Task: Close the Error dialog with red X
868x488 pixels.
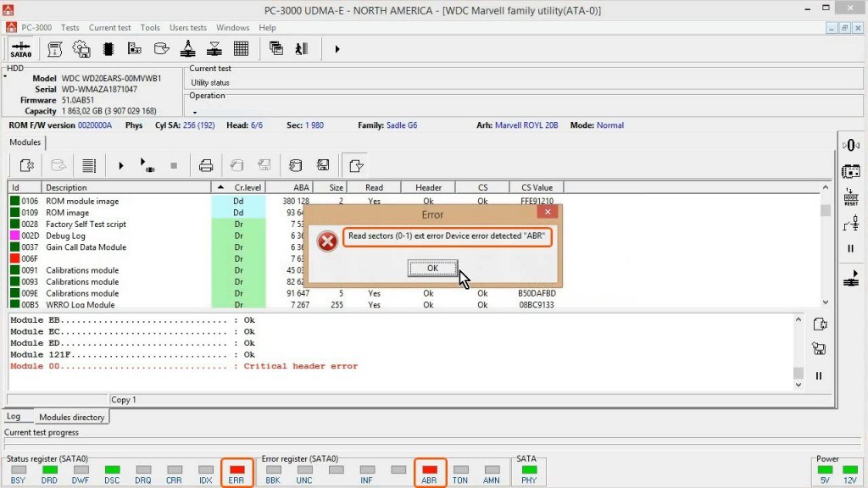Action: pyautogui.click(x=548, y=213)
